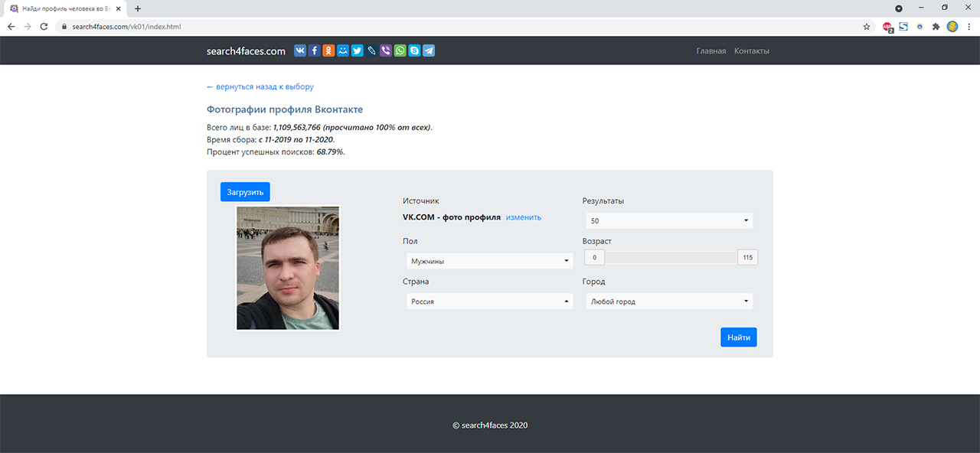Open the Chrome Extensions puzzle icon
This screenshot has width=980, height=453.
point(936,26)
